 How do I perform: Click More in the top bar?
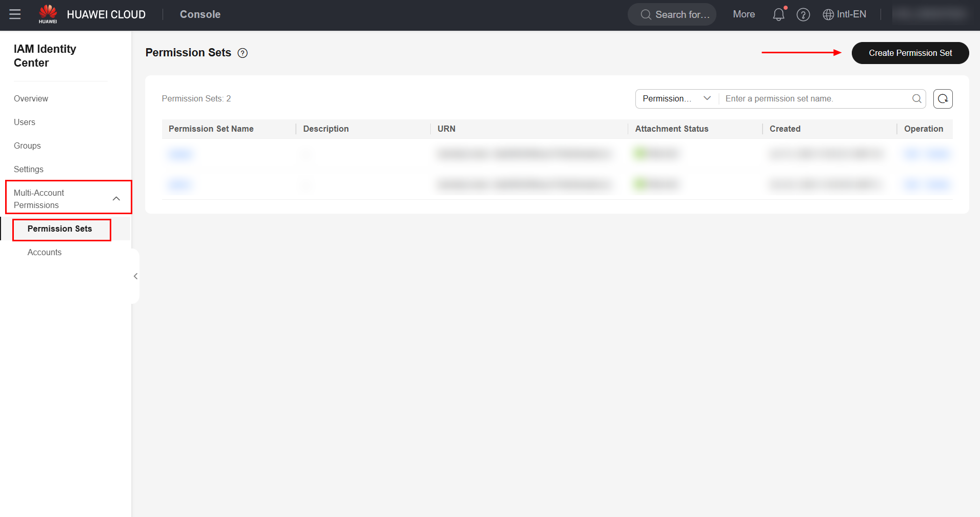point(744,14)
